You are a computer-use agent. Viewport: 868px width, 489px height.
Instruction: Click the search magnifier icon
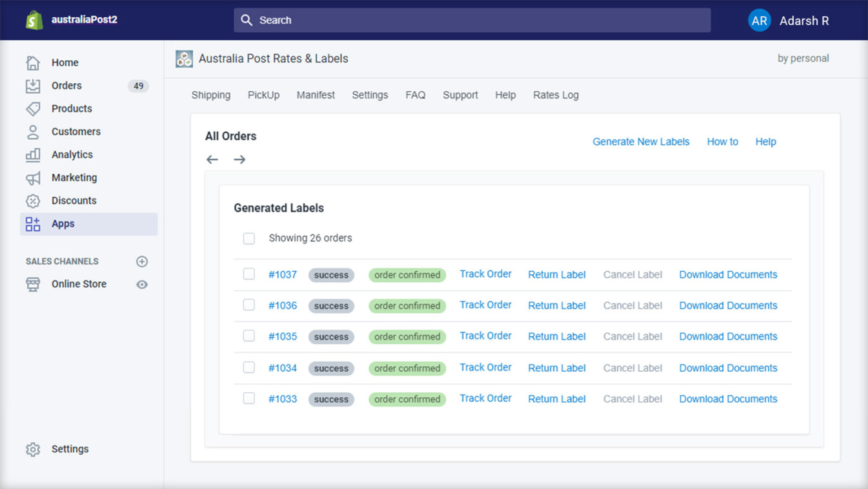246,20
